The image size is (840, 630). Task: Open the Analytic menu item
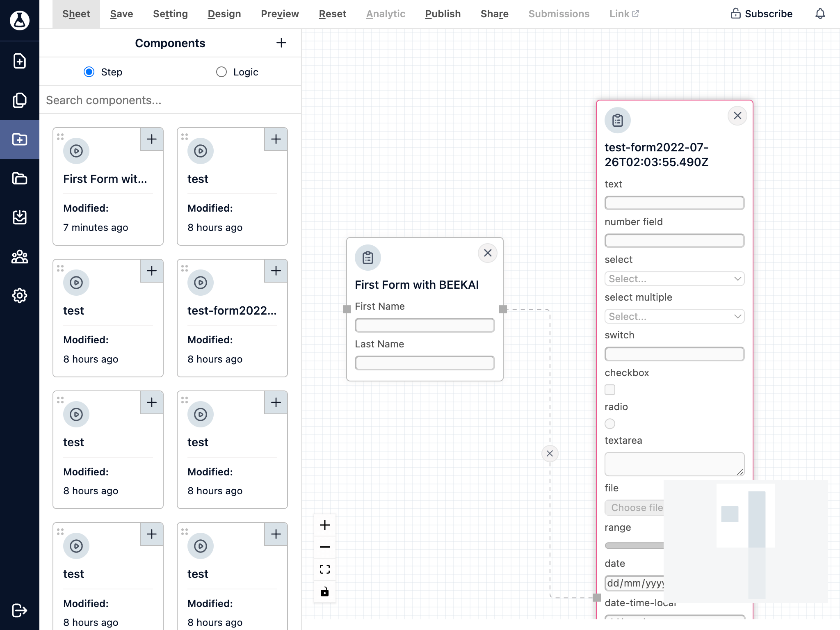click(386, 14)
